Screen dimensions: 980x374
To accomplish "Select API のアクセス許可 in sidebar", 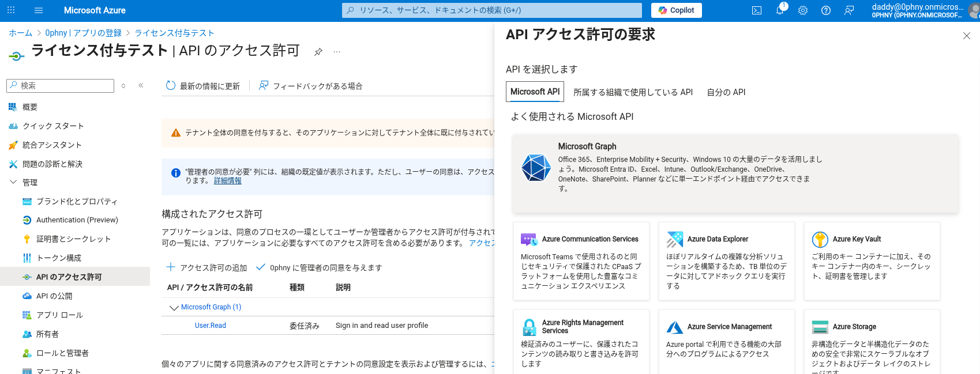I will click(75, 277).
